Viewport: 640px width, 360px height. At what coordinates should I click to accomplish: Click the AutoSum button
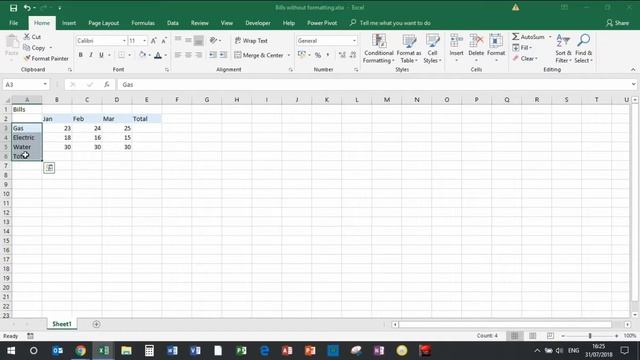(529, 37)
